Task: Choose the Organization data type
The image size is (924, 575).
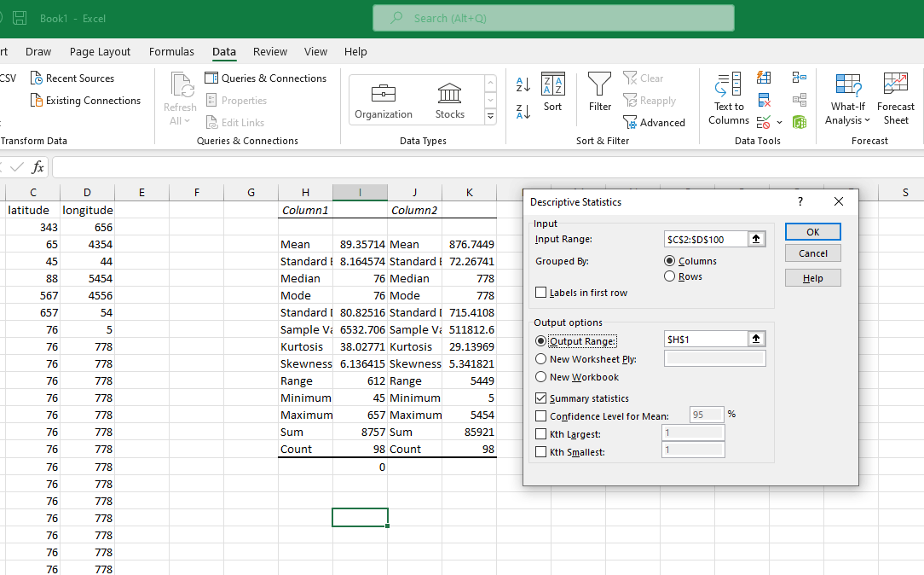Action: coord(384,101)
